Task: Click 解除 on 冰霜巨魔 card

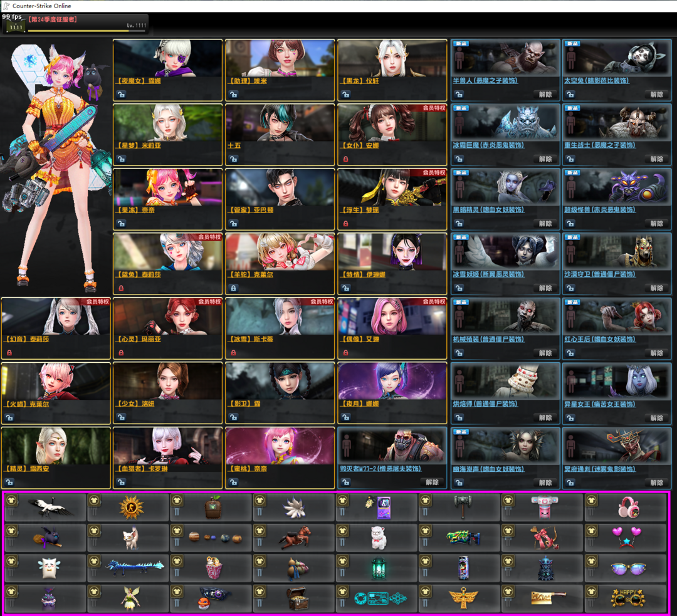Action: click(x=545, y=159)
